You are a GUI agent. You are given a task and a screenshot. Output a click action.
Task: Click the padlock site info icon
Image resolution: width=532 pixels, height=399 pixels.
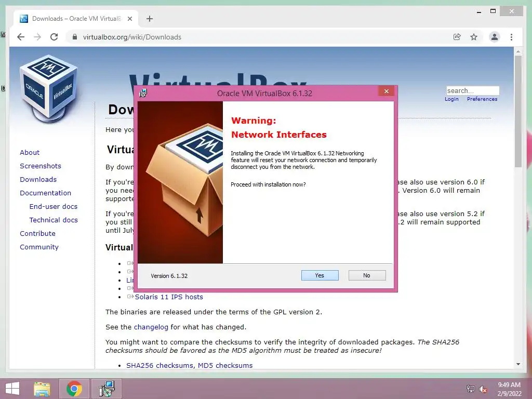75,37
